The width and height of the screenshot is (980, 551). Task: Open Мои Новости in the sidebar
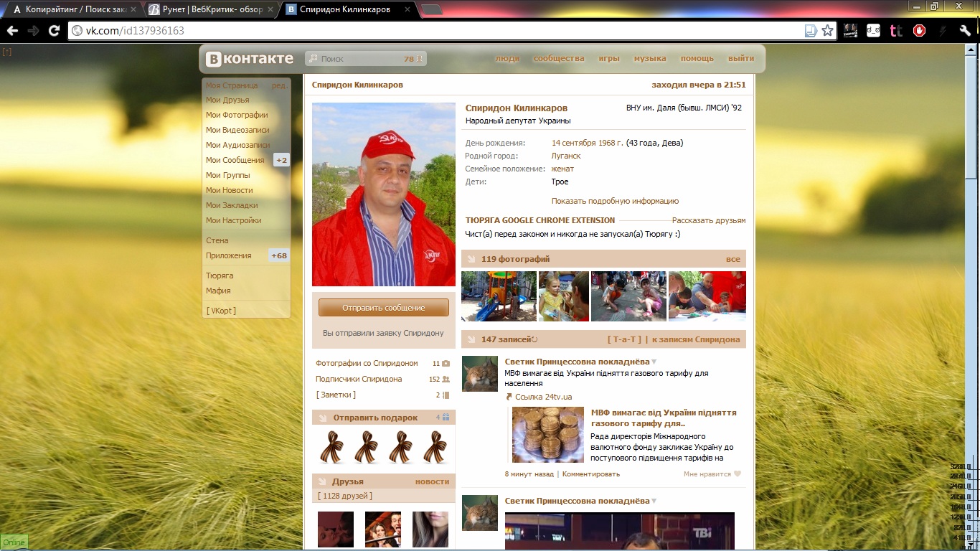pos(229,190)
